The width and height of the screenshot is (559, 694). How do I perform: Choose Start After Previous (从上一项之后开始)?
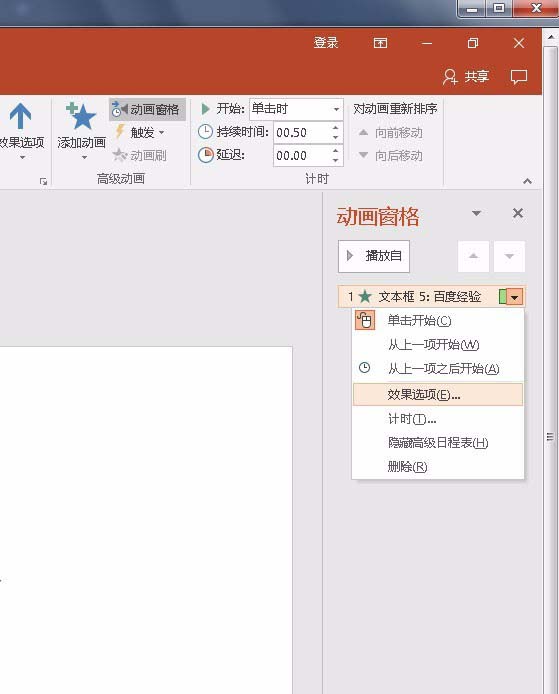(x=437, y=368)
